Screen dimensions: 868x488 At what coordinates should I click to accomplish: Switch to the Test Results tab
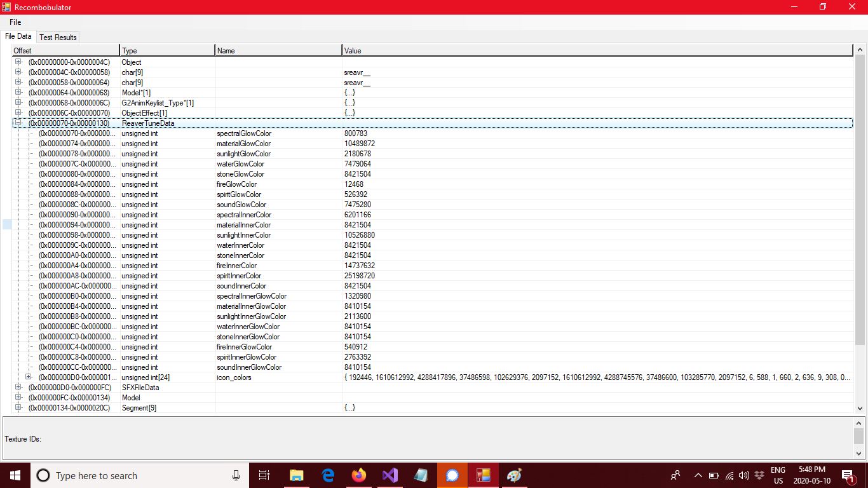pos(58,37)
